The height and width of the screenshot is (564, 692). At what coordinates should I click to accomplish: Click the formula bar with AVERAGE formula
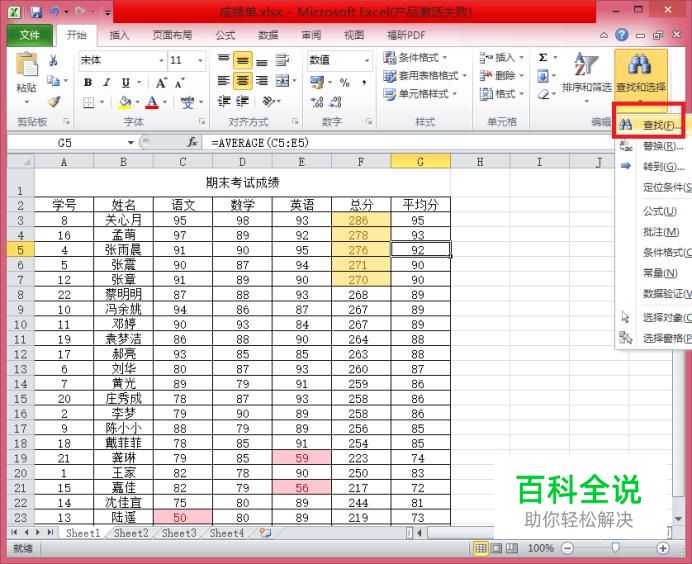408,143
